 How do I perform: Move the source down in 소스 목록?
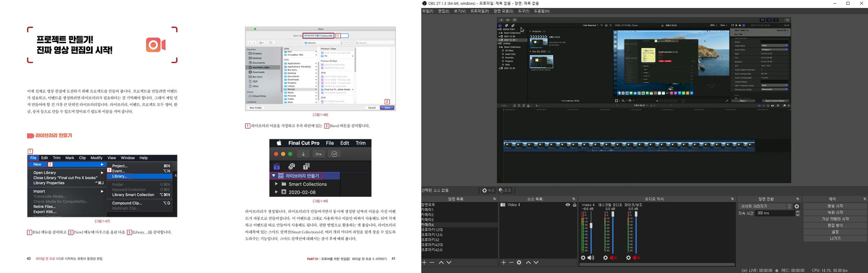coord(536,263)
